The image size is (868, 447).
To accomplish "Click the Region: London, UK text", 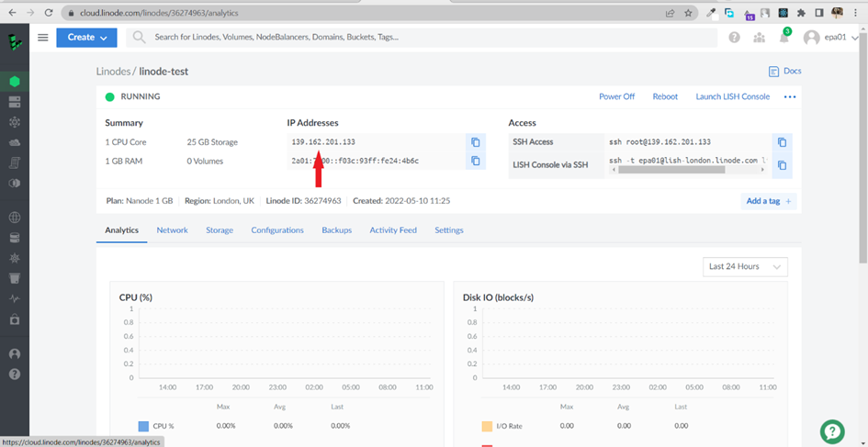I will [220, 201].
